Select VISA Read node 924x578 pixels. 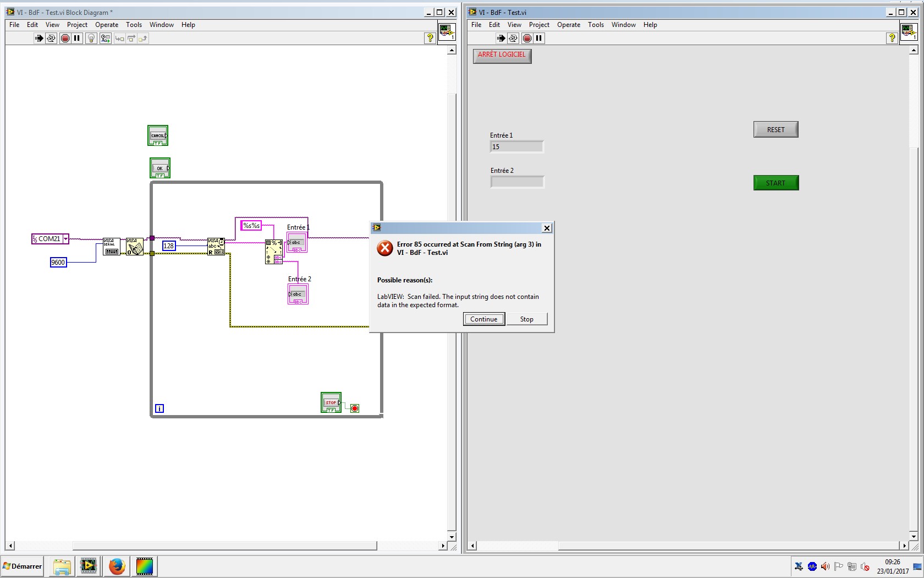216,246
